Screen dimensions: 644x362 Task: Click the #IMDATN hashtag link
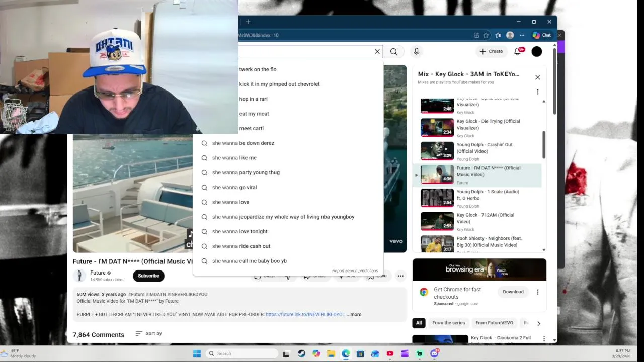(156, 295)
